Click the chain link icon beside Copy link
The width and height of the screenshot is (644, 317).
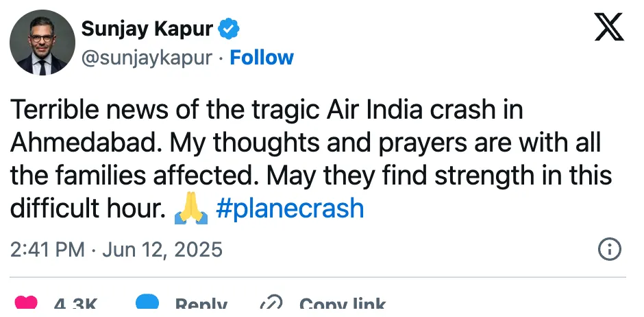[271, 303]
